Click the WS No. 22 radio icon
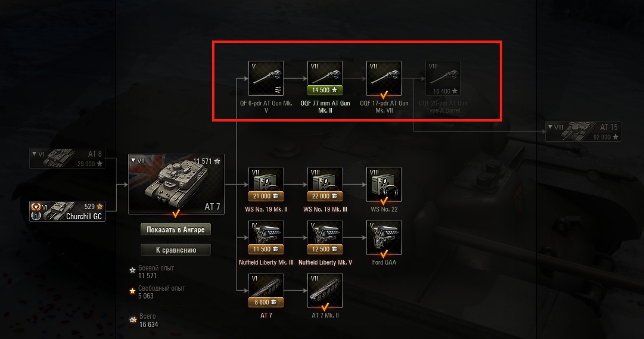644x339 pixels. pos(384,184)
